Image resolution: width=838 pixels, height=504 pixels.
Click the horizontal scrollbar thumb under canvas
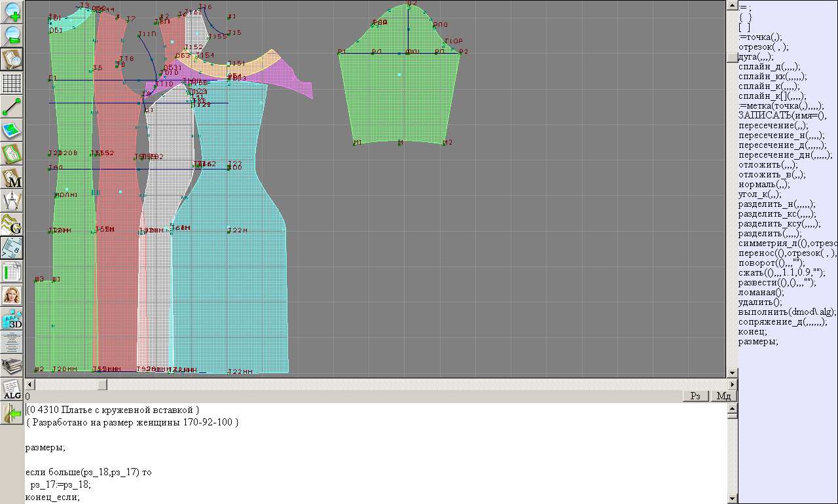101,384
